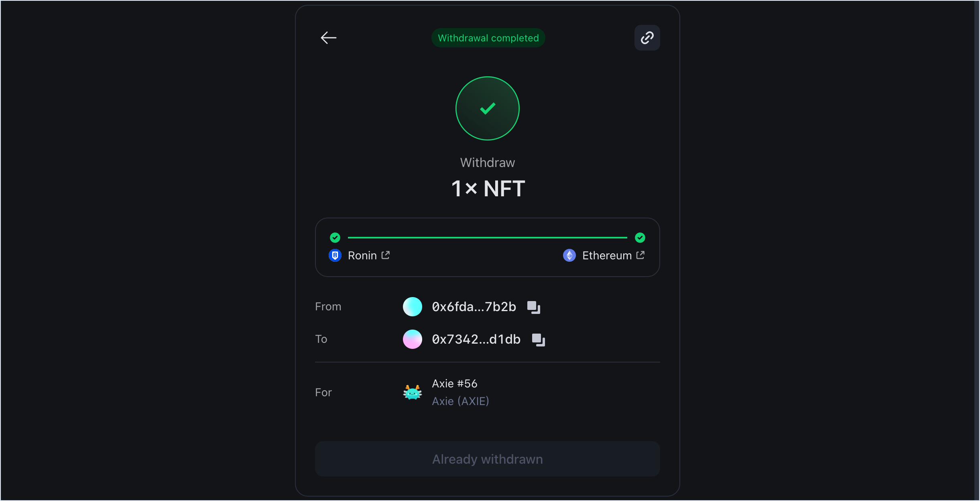
Task: Open Ethereum explorer via external link icon
Action: [641, 255]
